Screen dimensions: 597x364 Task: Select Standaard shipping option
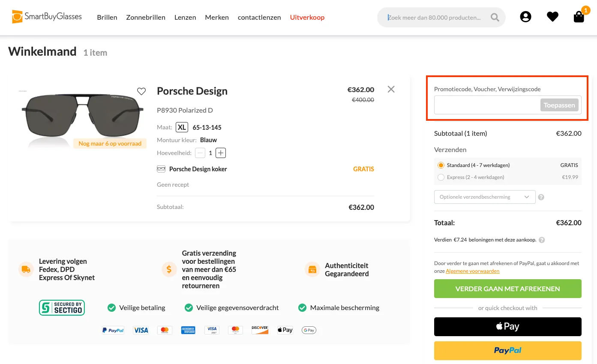(441, 165)
